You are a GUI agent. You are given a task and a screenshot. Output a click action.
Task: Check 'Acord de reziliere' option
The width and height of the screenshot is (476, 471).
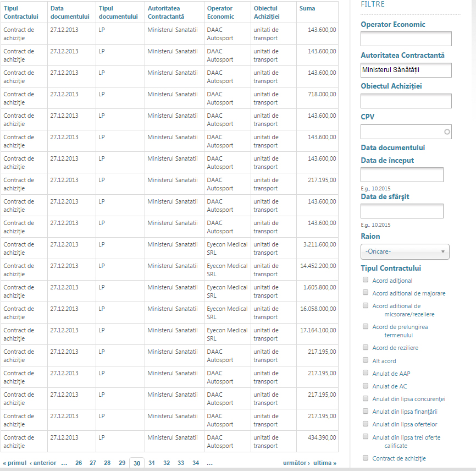tap(366, 348)
